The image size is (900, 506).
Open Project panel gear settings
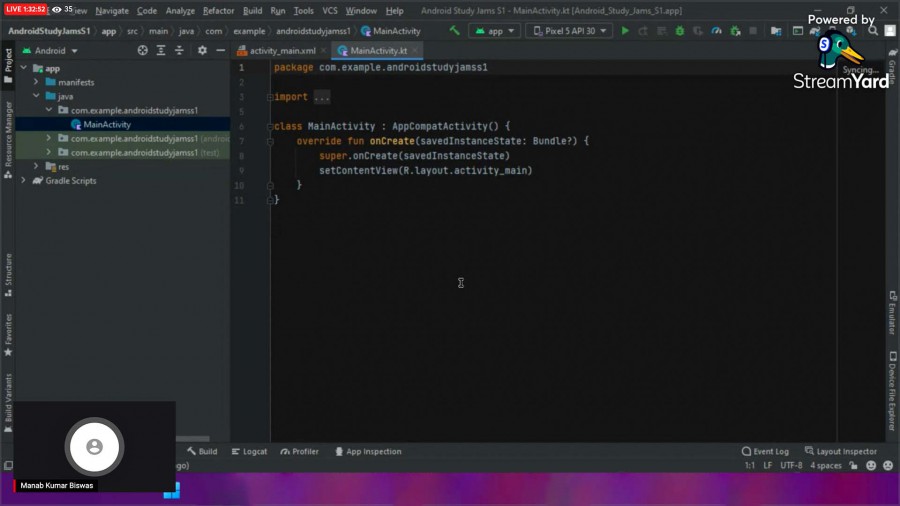coord(202,50)
